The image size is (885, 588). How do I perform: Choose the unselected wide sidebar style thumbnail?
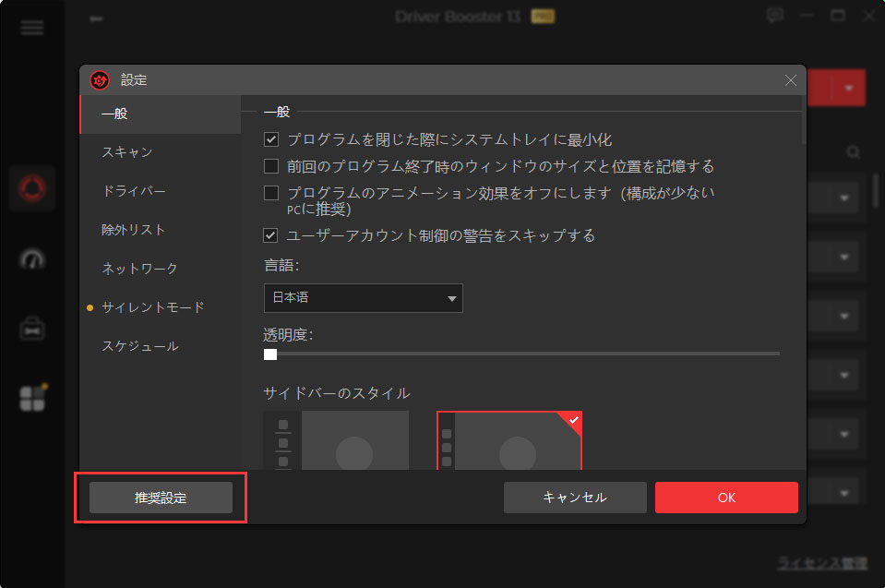(336, 440)
